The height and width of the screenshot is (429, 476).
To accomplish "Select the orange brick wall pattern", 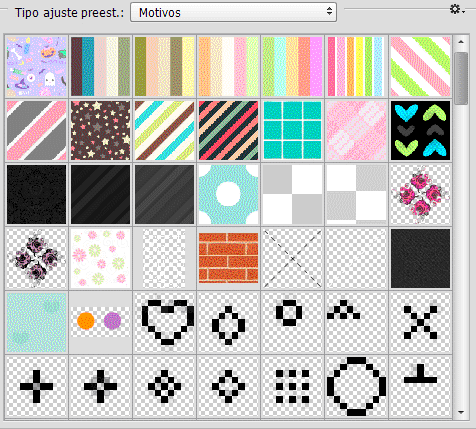I will pos(228,258).
